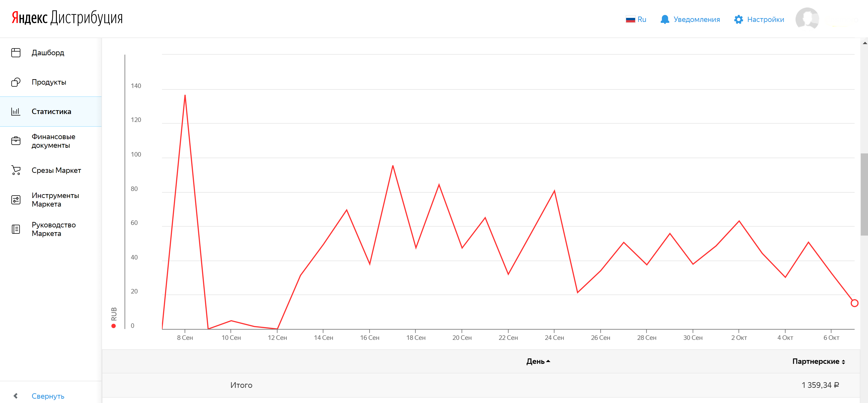Click the Market slices cart icon
The width and height of the screenshot is (868, 403).
(16, 170)
